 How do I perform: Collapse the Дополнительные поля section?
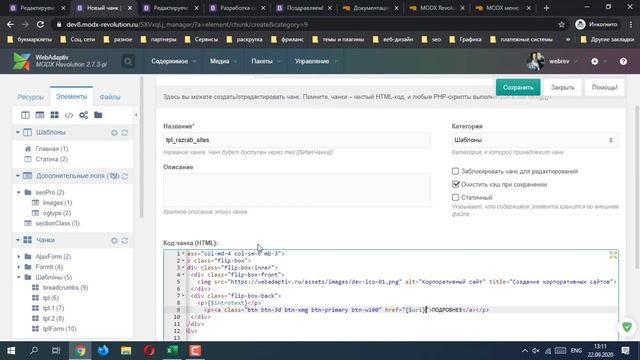click(x=18, y=176)
